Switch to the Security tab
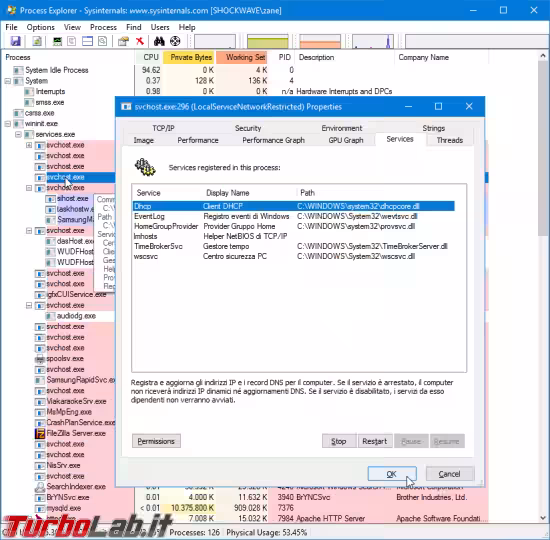The height and width of the screenshot is (540, 550). pos(248,128)
